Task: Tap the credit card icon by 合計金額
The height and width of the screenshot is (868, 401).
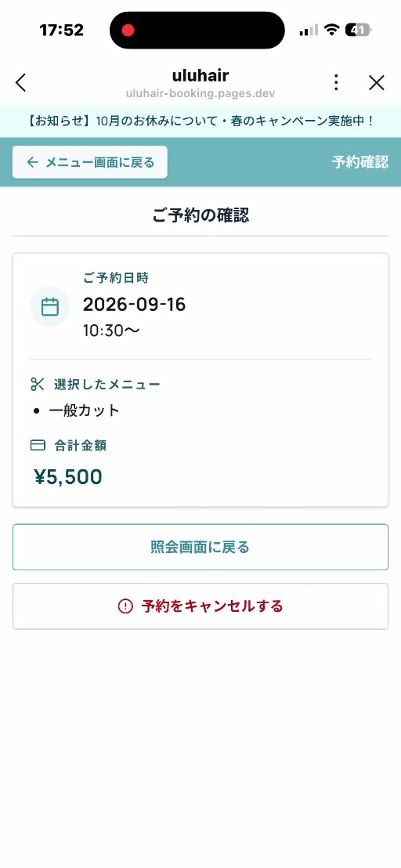Action: point(37,445)
